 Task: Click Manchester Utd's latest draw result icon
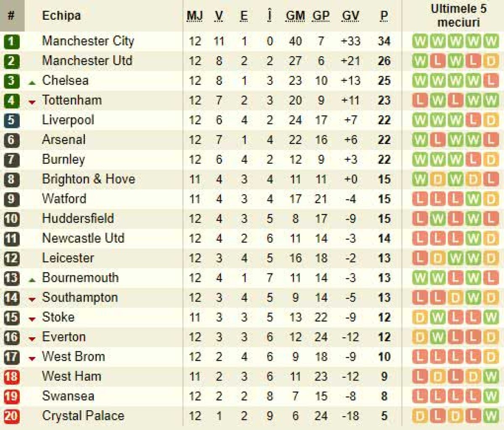click(x=491, y=61)
